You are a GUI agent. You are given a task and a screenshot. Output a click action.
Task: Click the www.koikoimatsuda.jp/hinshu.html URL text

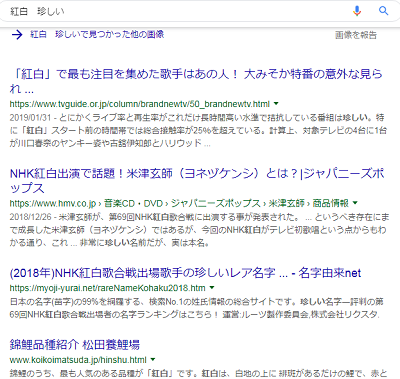(78, 360)
